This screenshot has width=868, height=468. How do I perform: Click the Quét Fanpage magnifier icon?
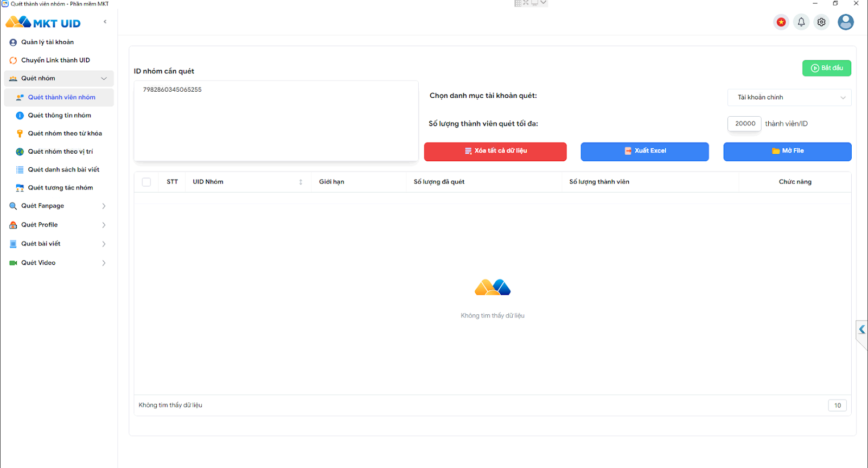[13, 206]
